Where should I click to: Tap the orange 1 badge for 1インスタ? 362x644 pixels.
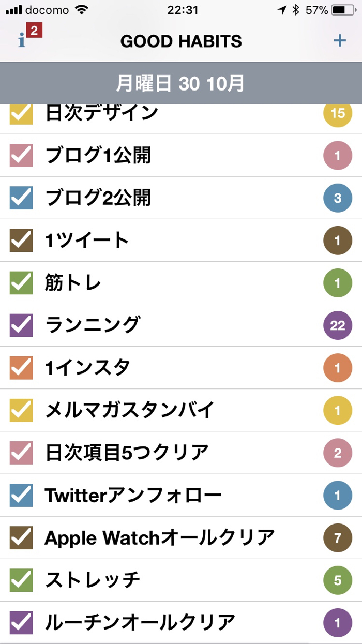tap(338, 367)
